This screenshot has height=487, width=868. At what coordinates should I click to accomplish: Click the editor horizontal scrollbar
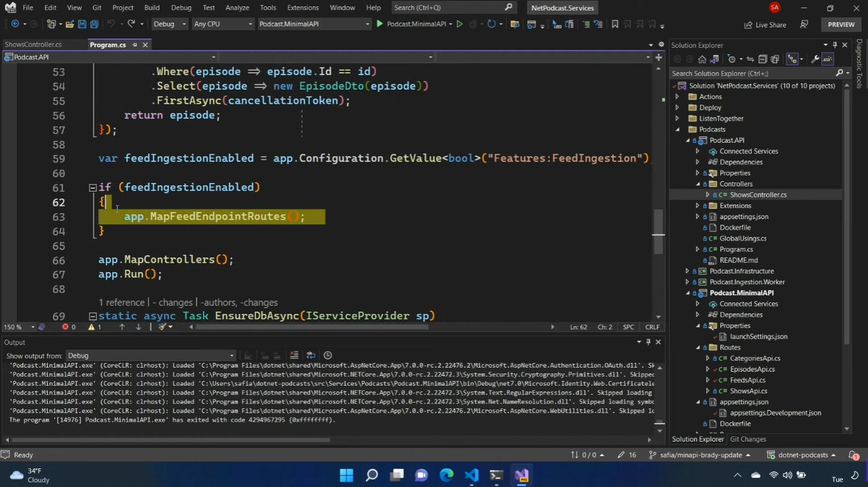pyautogui.click(x=312, y=327)
